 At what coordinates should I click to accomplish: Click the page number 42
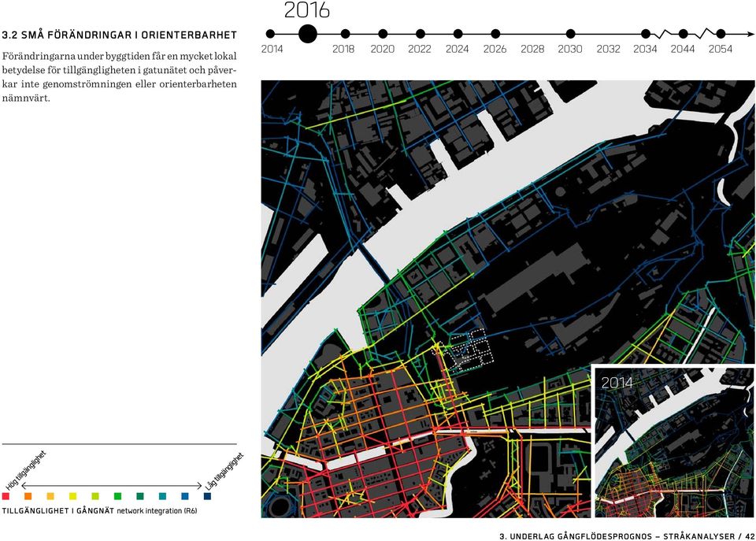click(x=750, y=536)
